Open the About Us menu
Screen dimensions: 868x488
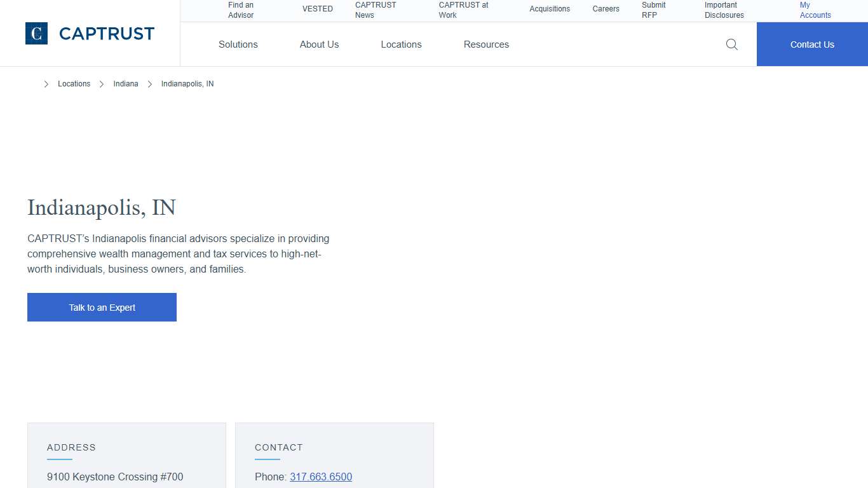click(319, 44)
